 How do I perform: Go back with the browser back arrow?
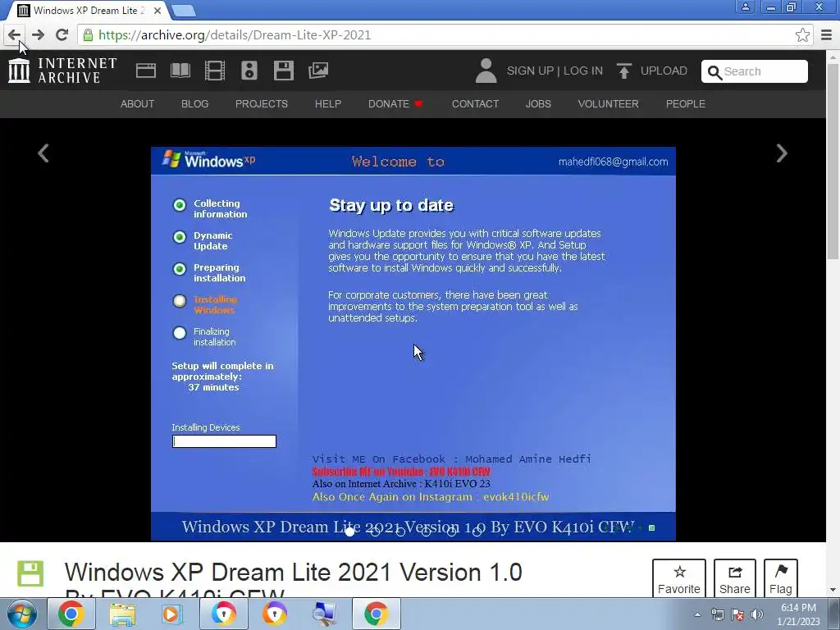point(14,35)
